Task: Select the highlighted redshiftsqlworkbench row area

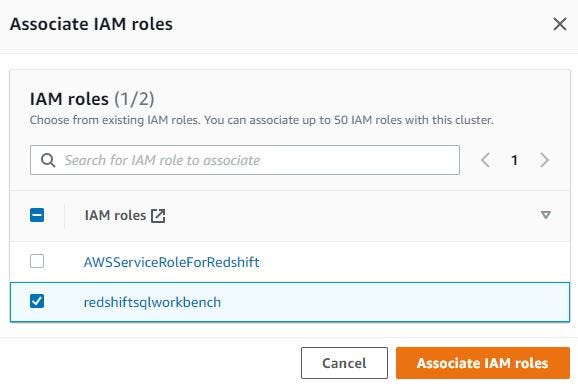Action: [394, 302]
